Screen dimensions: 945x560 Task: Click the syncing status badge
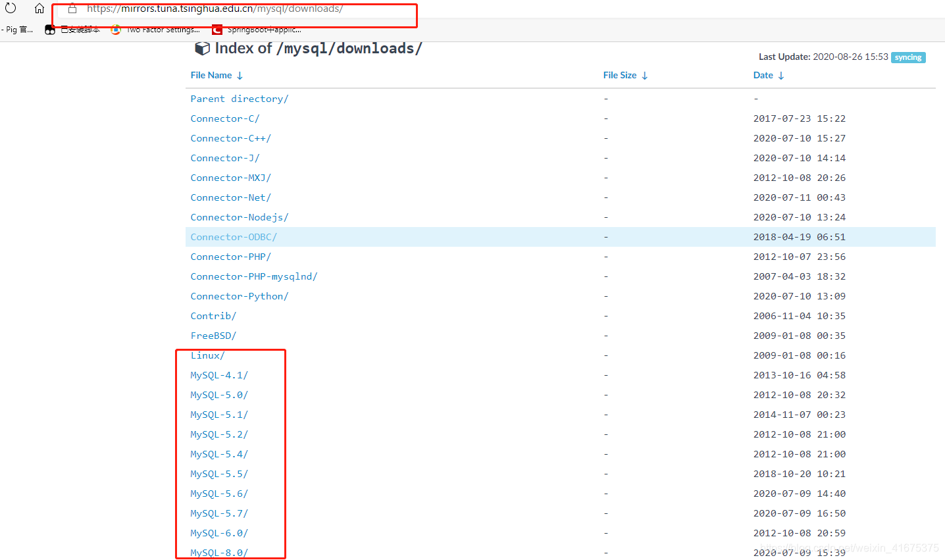[x=908, y=57]
